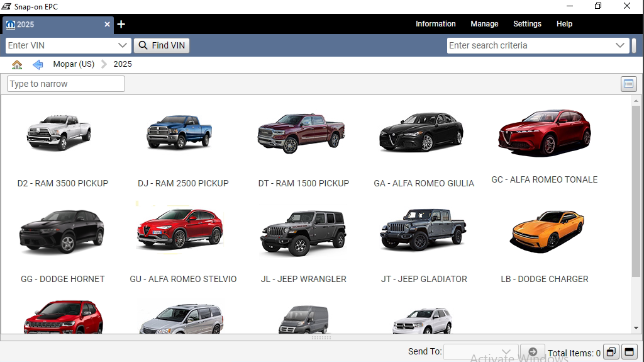Viewport: 644px width, 362px height.
Task: Open a new tab with plus icon
Action: click(x=121, y=25)
